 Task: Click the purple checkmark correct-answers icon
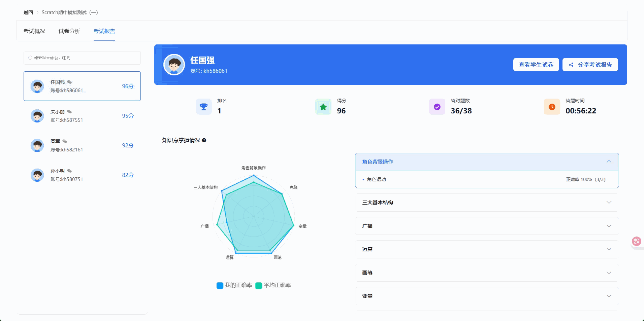pos(437,107)
